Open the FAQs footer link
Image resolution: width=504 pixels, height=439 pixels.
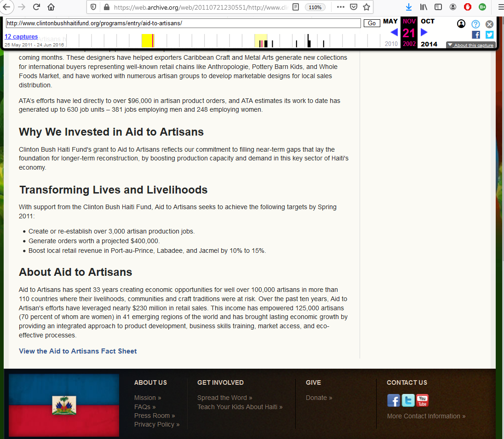pyautogui.click(x=145, y=407)
